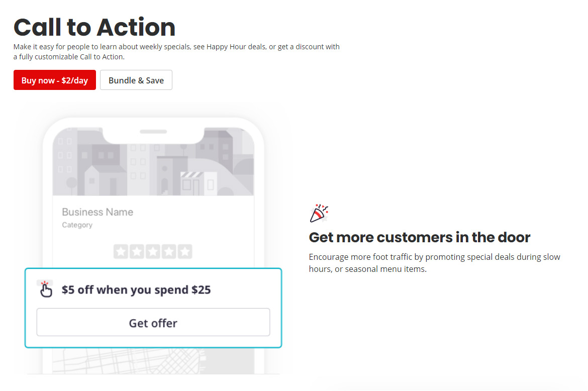
Task: Open the Bundle & Save option
Action: 136,80
